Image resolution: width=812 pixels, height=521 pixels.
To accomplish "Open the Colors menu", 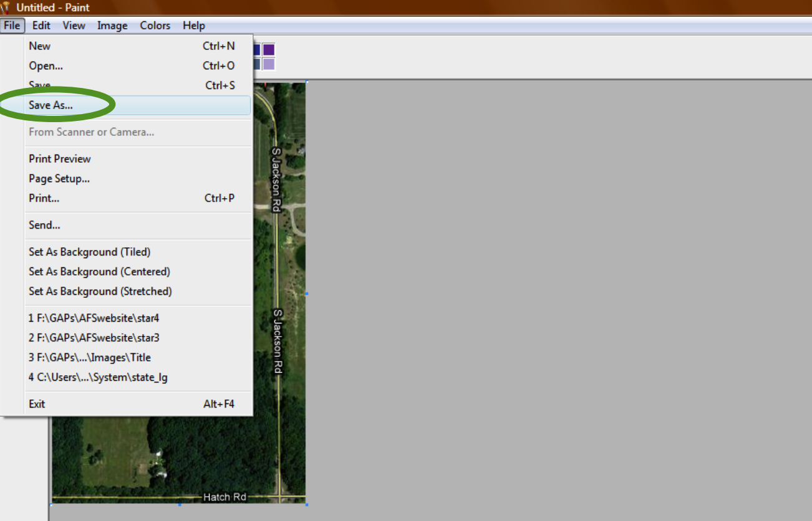I will point(155,26).
